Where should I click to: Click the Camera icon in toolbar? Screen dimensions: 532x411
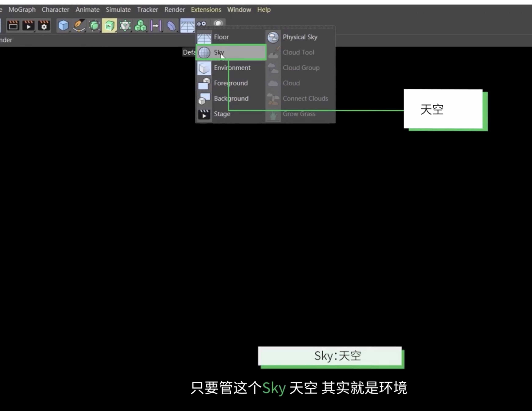(x=201, y=23)
